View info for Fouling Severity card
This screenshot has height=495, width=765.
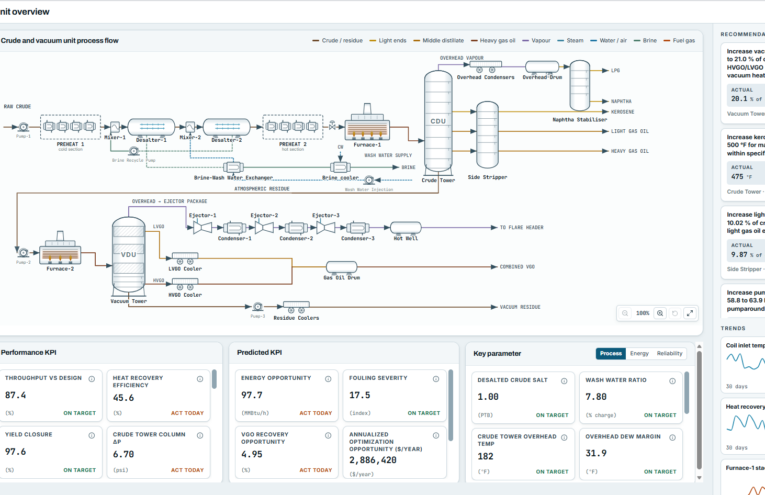click(x=436, y=379)
